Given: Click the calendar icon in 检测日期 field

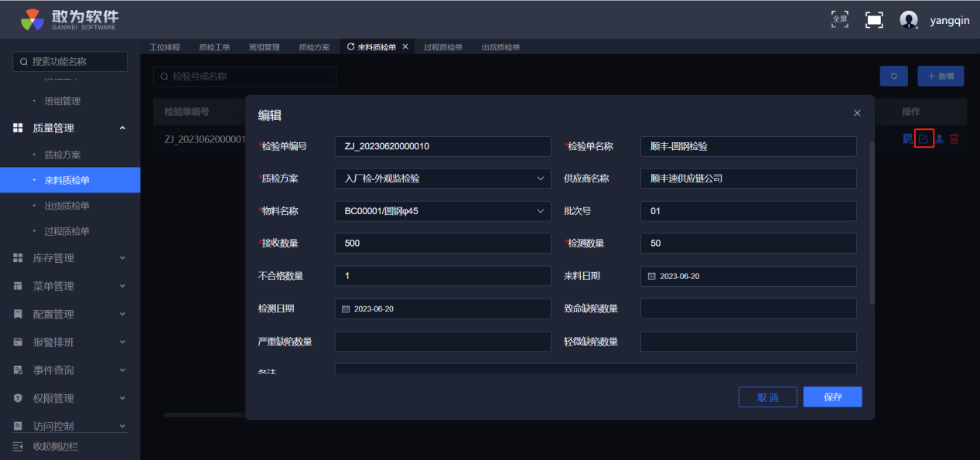Looking at the screenshot, I should click(x=346, y=308).
